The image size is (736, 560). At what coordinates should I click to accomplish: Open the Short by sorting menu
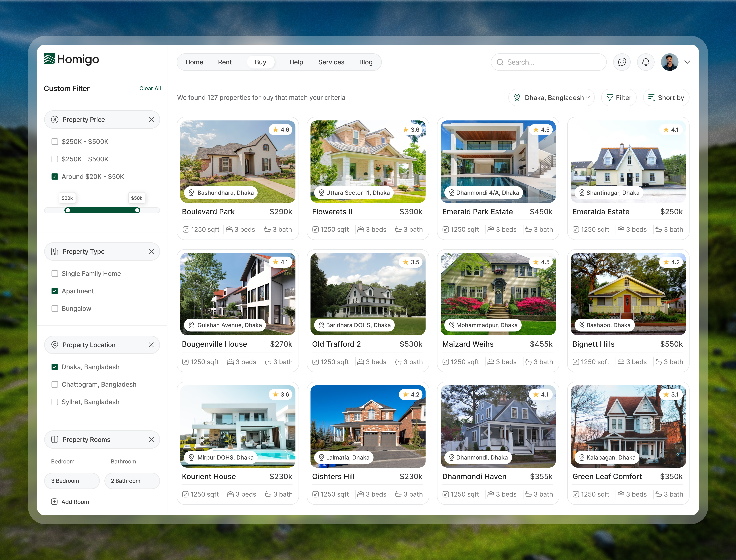point(666,98)
